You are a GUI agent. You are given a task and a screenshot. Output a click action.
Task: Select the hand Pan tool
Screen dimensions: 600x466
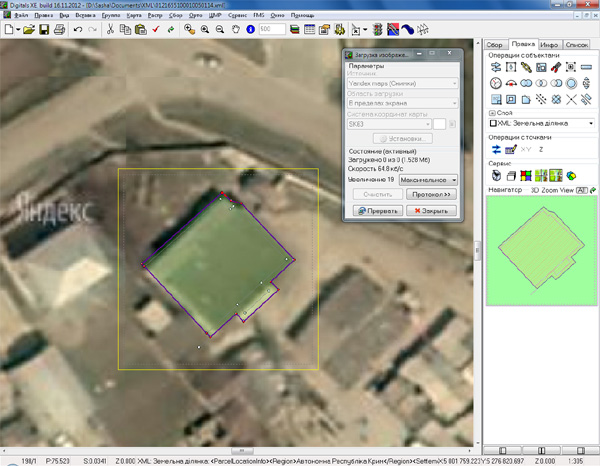235,31
